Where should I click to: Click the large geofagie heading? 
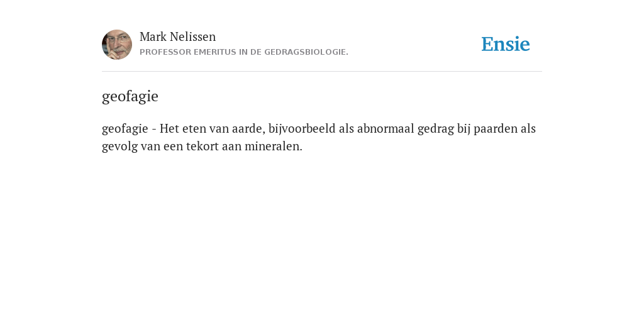pyautogui.click(x=130, y=96)
